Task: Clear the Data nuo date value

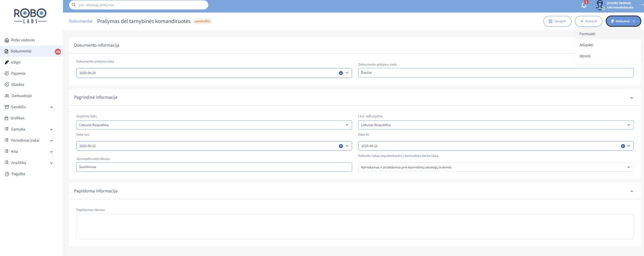Action: click(x=341, y=146)
